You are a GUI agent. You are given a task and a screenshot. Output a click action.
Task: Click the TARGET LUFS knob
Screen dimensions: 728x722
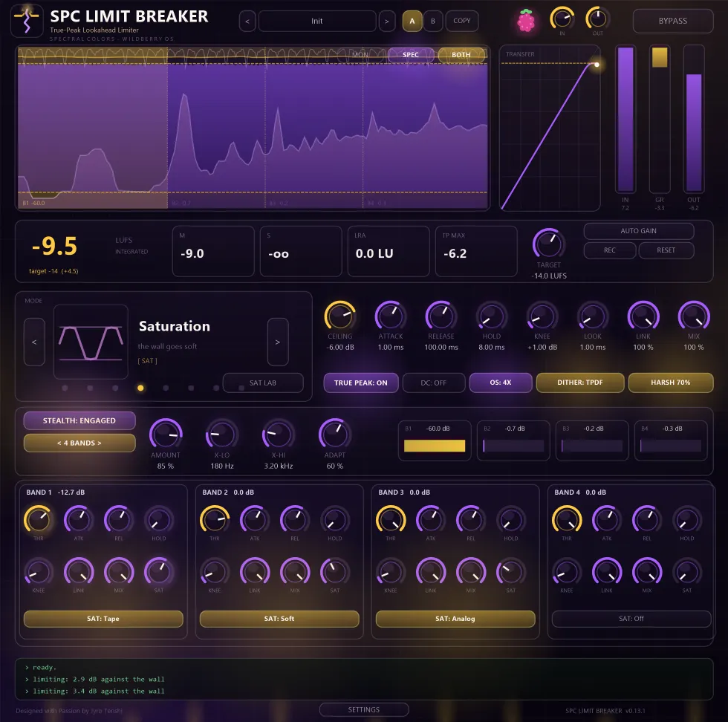[548, 244]
